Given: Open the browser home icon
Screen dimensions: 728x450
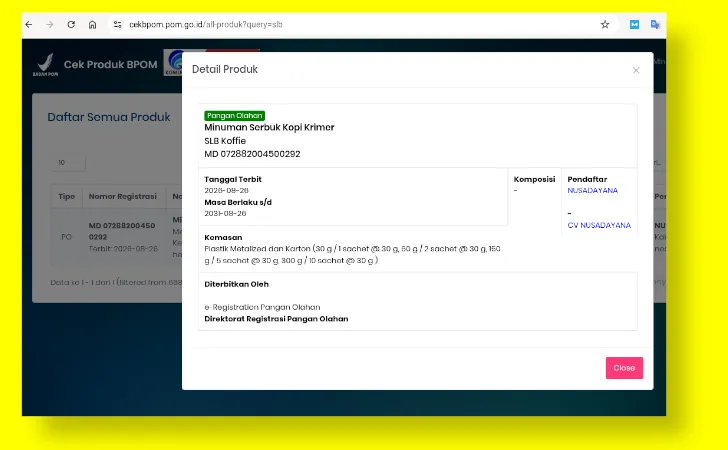Looking at the screenshot, I should coord(92,25).
